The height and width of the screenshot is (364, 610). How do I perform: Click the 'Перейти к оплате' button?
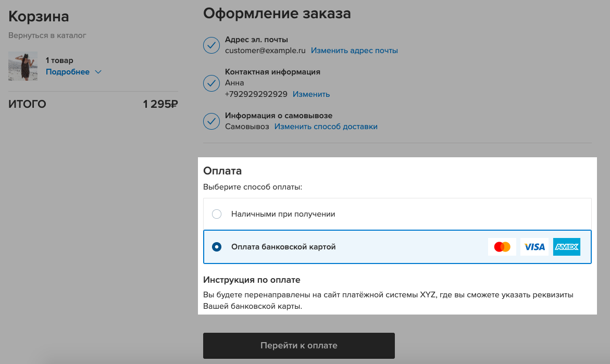click(299, 345)
